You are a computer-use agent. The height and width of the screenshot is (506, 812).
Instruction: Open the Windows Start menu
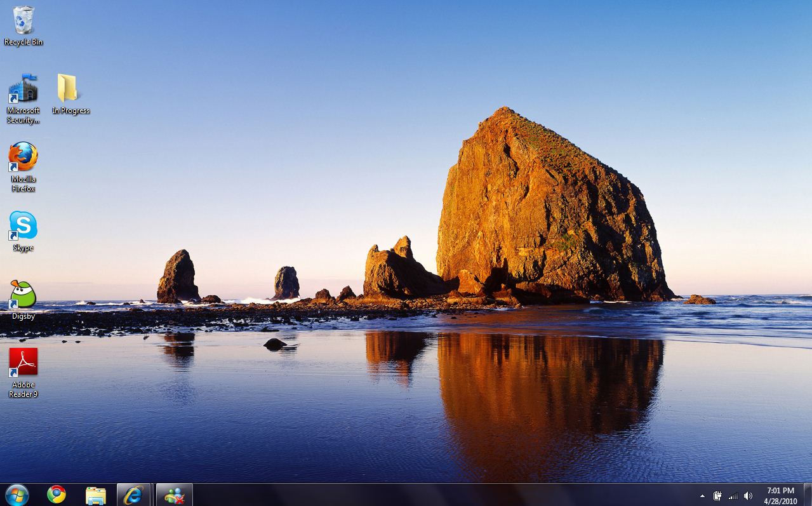17,495
